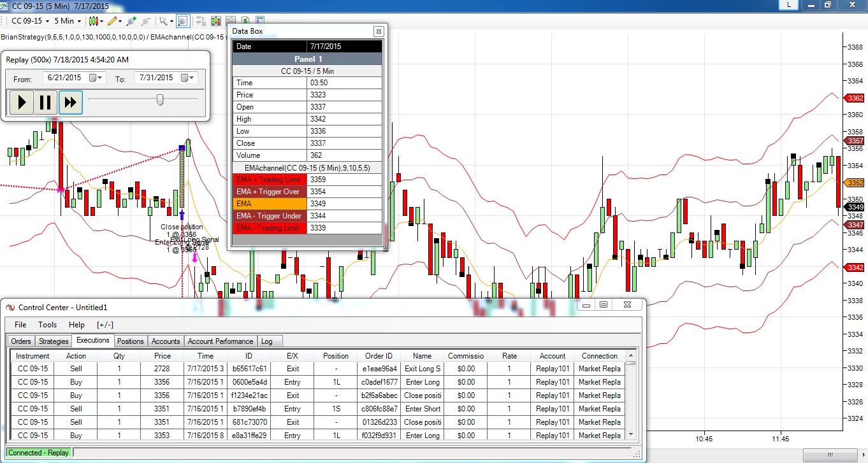Click the 3349 current price marker
This screenshot has width=868, height=463.
[x=855, y=207]
